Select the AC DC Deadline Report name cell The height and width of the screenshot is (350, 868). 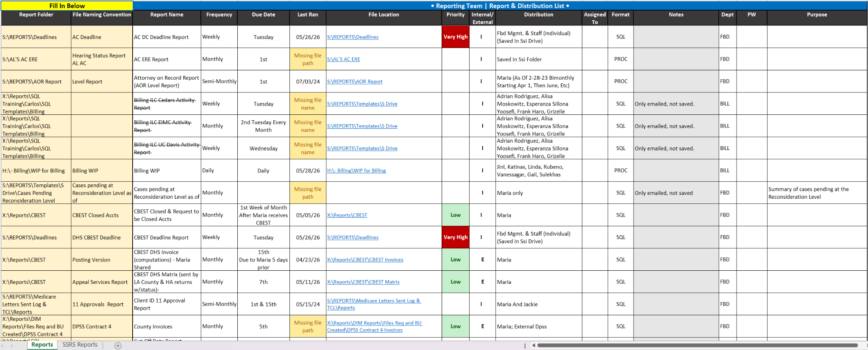(x=167, y=37)
